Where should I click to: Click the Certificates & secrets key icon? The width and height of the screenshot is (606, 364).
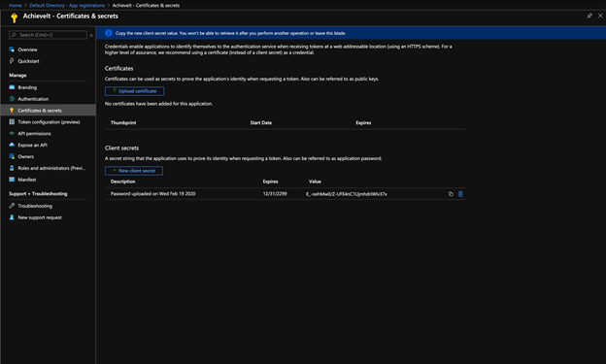12,111
